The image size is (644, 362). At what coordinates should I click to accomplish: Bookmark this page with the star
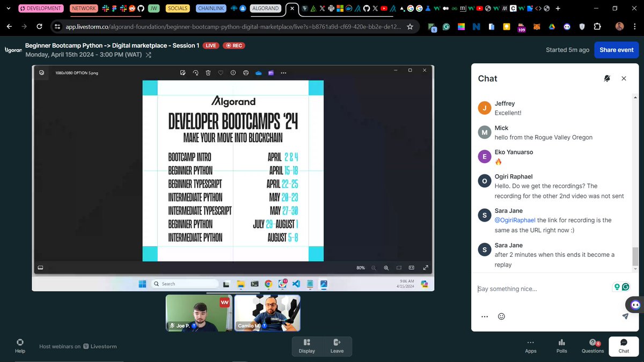(x=410, y=26)
